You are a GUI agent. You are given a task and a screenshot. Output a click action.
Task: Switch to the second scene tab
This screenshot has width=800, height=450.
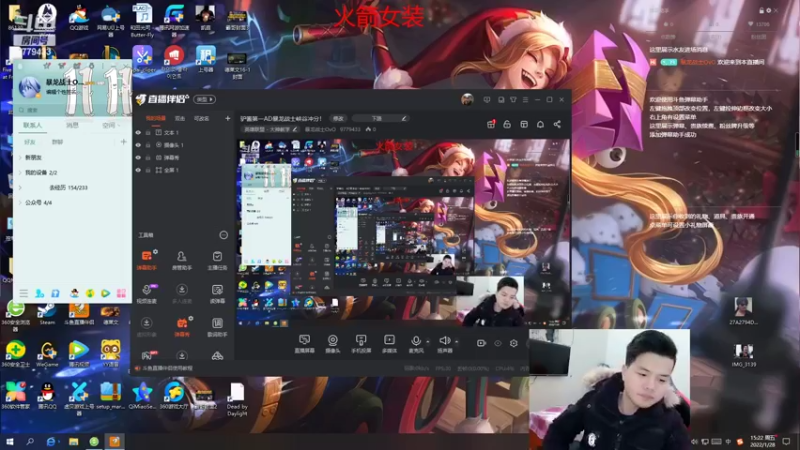pos(180,118)
